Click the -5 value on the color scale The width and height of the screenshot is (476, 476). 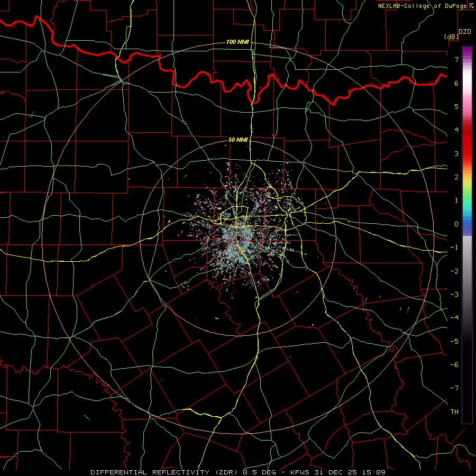pyautogui.click(x=454, y=342)
